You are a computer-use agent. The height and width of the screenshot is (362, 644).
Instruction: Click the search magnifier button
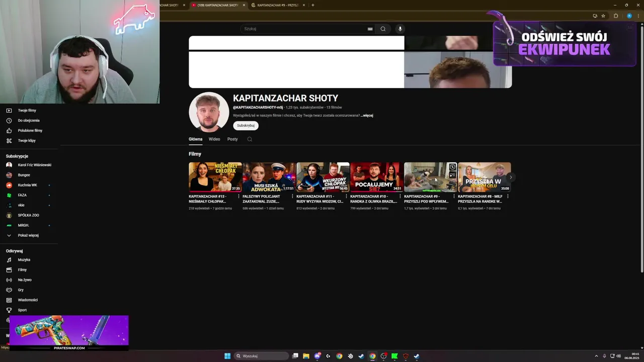pos(383,29)
